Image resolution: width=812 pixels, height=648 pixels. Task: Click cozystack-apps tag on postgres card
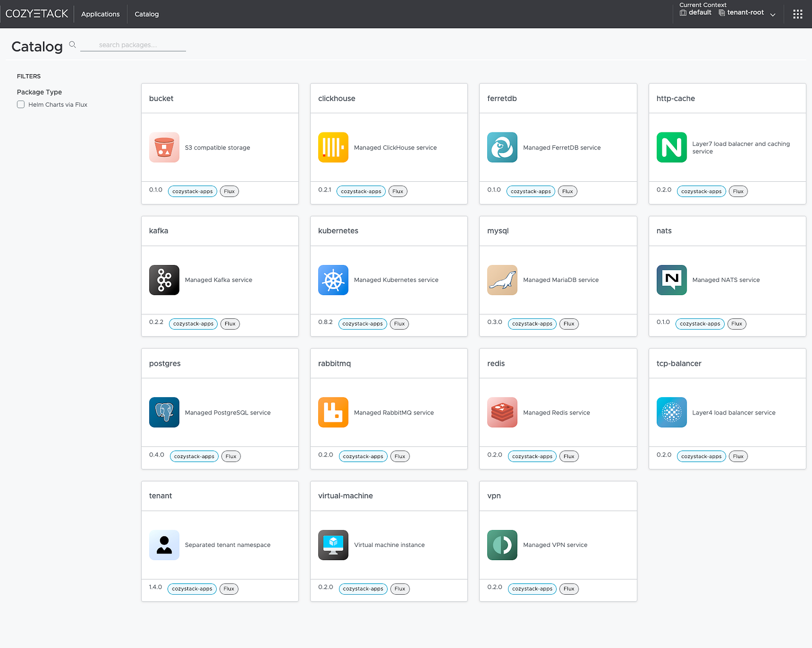point(194,457)
